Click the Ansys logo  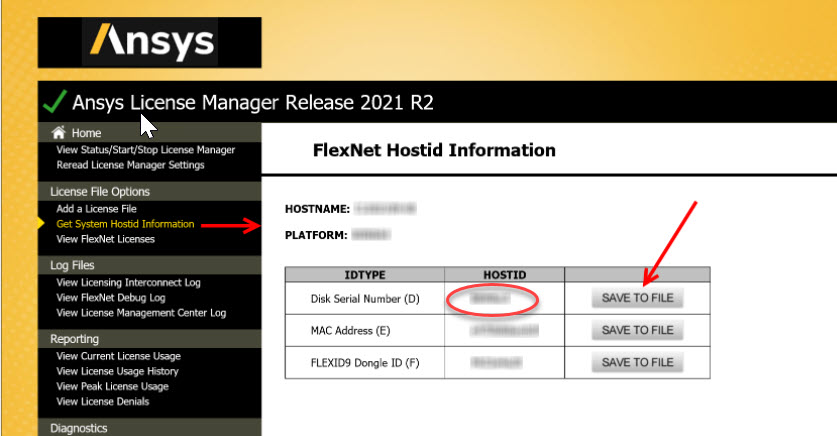149,42
